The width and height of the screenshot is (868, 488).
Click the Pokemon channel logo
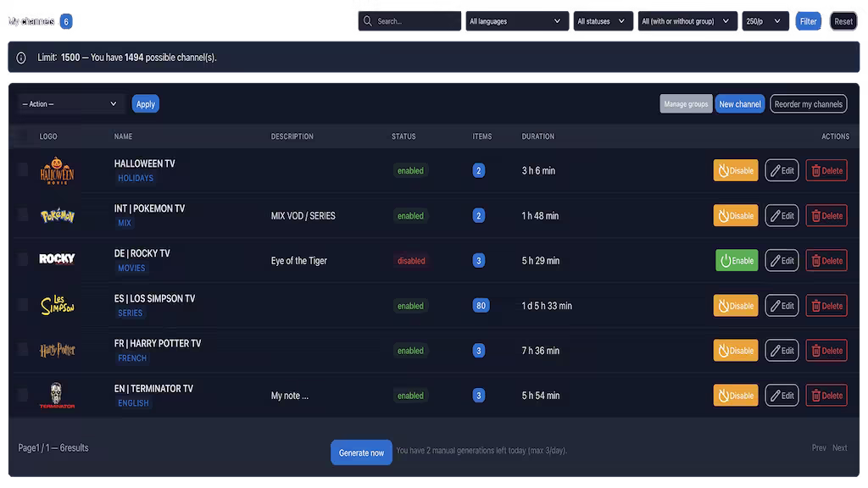57,216
